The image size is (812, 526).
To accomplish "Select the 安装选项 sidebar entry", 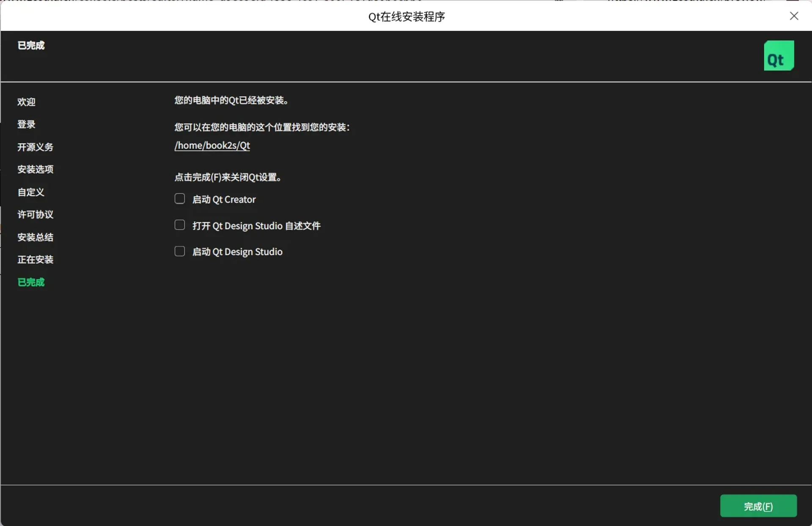I will coord(35,169).
